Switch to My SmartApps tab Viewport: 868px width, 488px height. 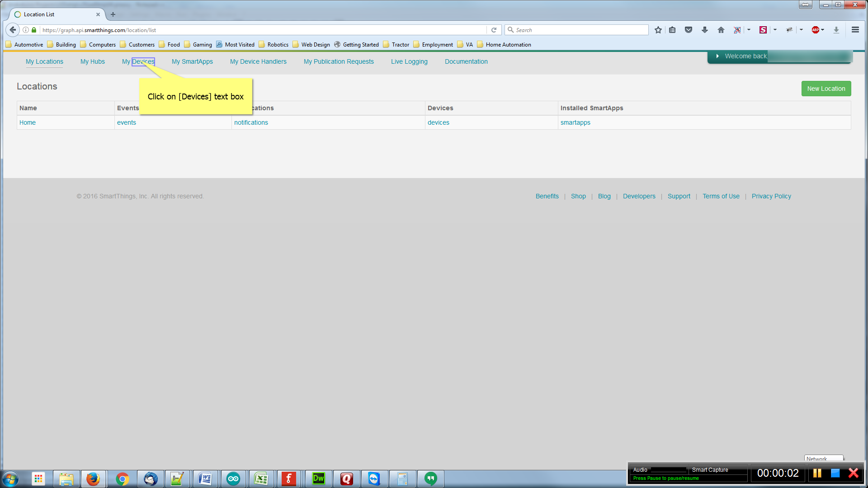192,61
